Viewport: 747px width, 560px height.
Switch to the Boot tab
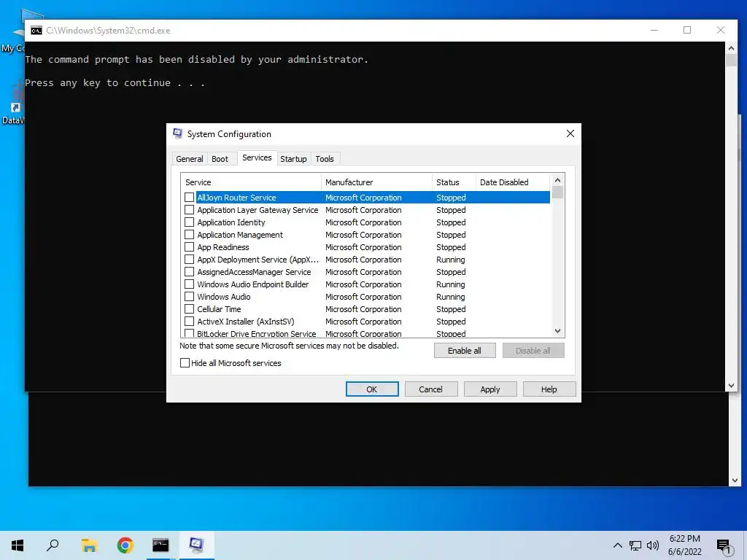point(220,159)
